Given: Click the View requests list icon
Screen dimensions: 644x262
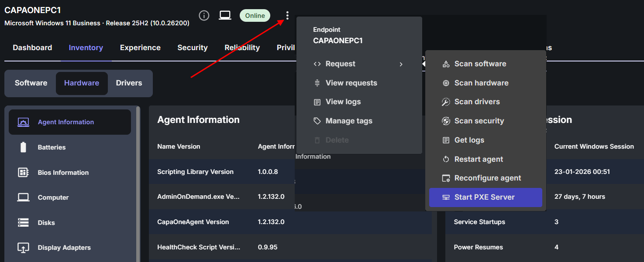Looking at the screenshot, I should coord(317,83).
